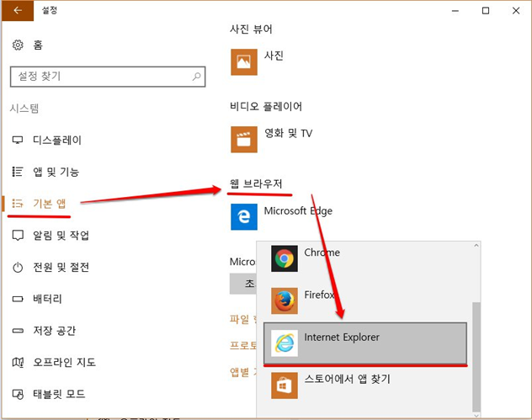532x420 pixels.
Task: Select the 디스플레이 monitor icon
Action: 18,140
